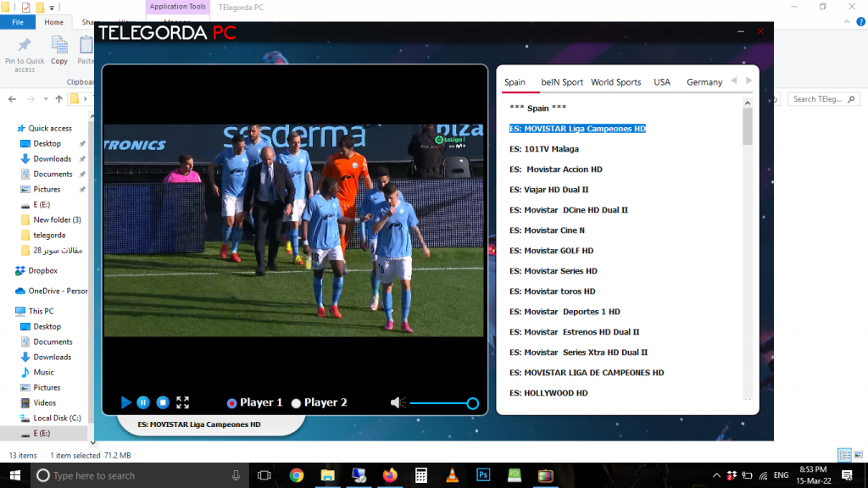Screen dimensions: 868x488
Task: Open the USA channel tab
Action: tap(662, 82)
